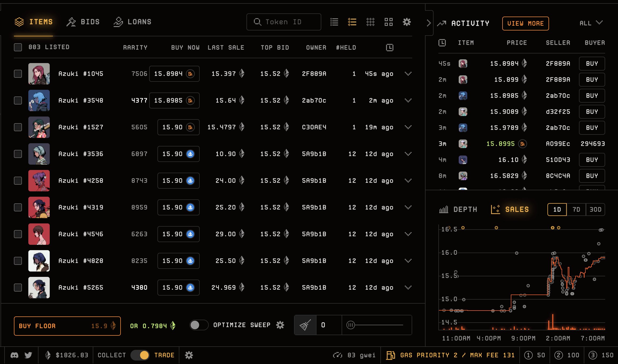The width and height of the screenshot is (618, 364).
Task: Click the View More activity button
Action: click(x=526, y=24)
